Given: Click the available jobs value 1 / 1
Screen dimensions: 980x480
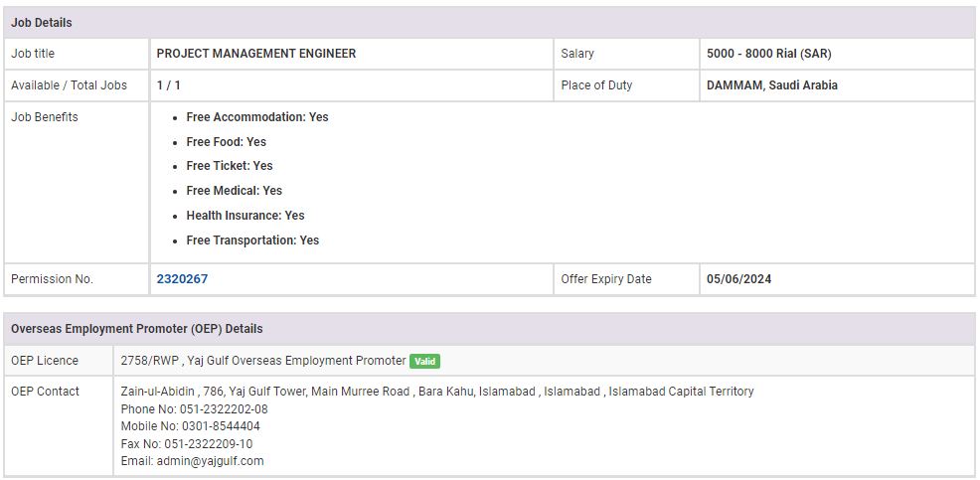Looking at the screenshot, I should pos(168,85).
